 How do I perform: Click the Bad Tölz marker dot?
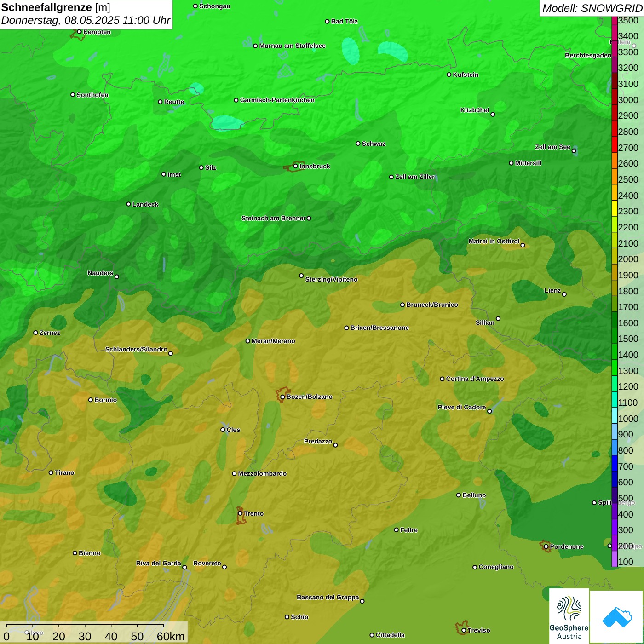pos(327,21)
